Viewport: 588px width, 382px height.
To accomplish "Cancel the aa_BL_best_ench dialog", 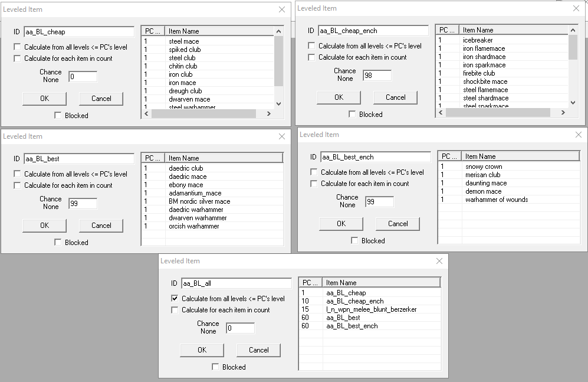I will [x=398, y=223].
